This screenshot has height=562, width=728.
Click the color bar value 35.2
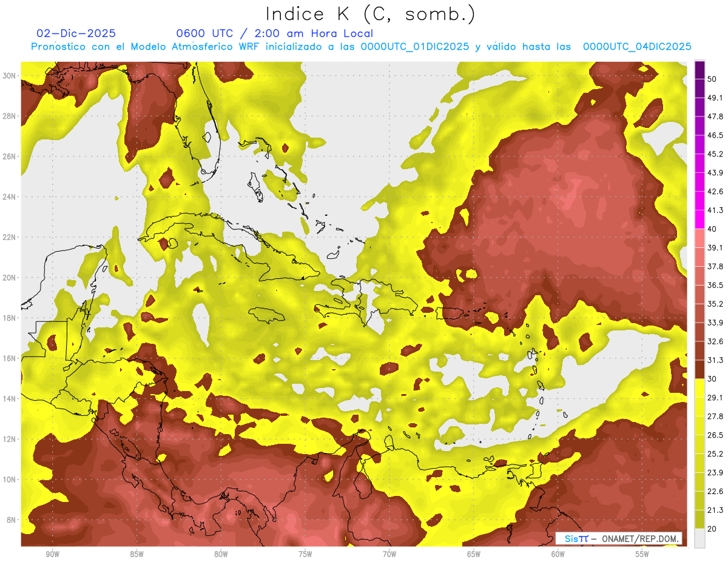[x=715, y=304]
